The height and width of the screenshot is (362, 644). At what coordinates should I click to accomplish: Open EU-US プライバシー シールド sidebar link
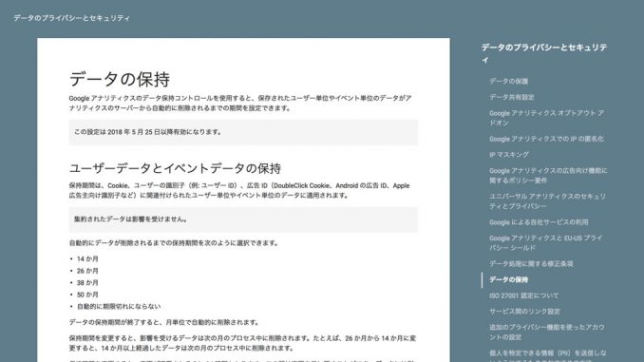545,243
